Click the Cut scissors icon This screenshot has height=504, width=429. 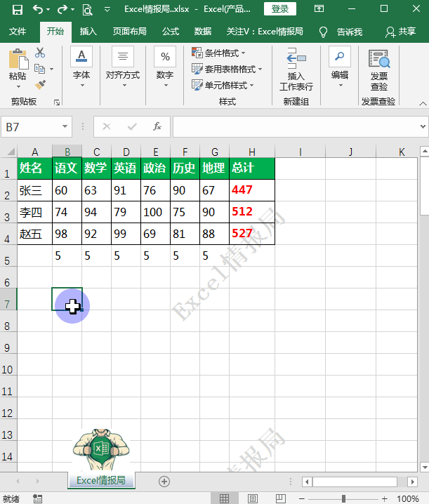coord(40,53)
